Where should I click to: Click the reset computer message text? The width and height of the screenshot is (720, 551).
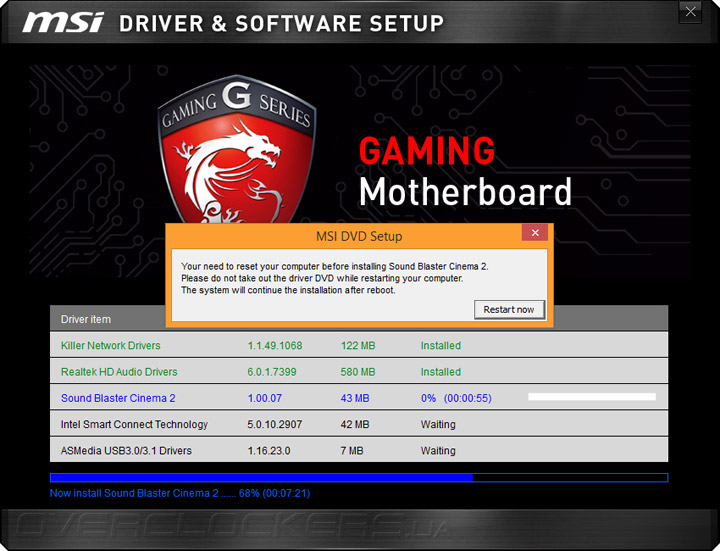point(334,278)
